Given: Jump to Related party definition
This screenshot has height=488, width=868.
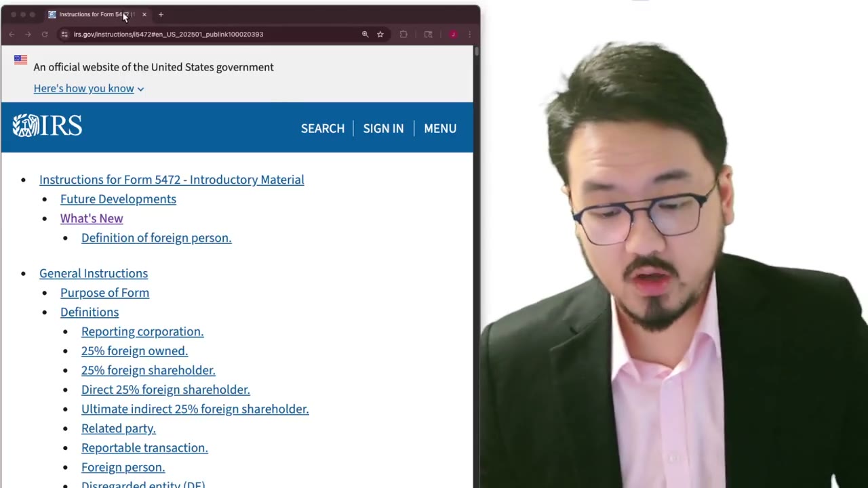Looking at the screenshot, I should (119, 428).
